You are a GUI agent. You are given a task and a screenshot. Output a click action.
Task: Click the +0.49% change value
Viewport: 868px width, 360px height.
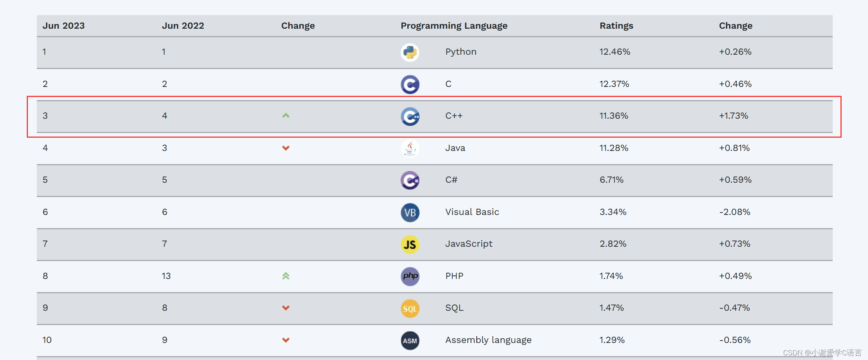pyautogui.click(x=735, y=276)
